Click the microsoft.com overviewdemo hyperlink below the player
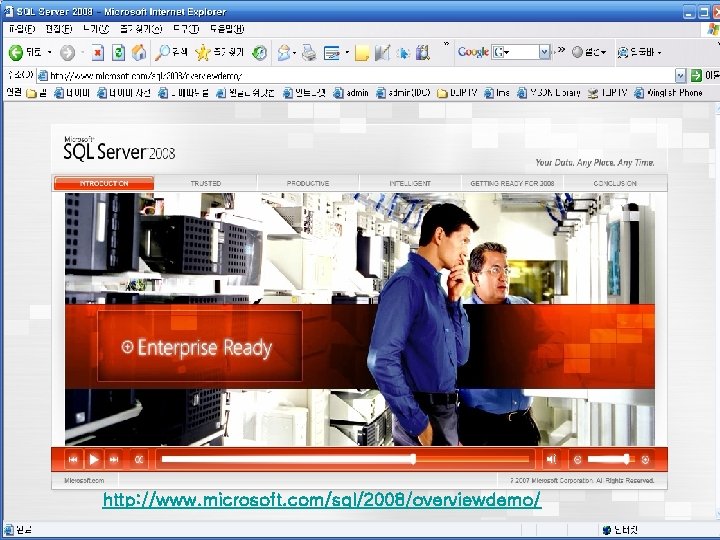720x540 pixels. point(322,500)
